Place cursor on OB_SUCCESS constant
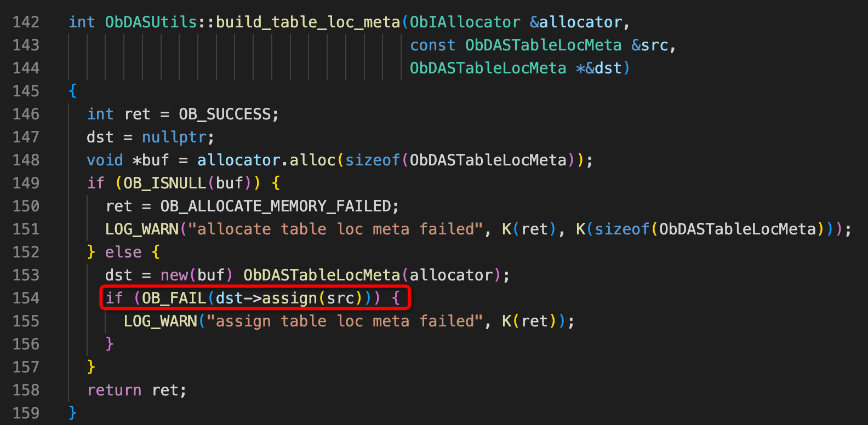Image resolution: width=868 pixels, height=425 pixels. 225,114
